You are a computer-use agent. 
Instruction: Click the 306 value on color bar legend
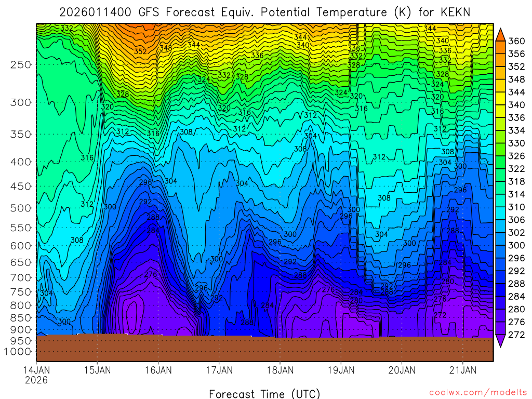(x=516, y=220)
